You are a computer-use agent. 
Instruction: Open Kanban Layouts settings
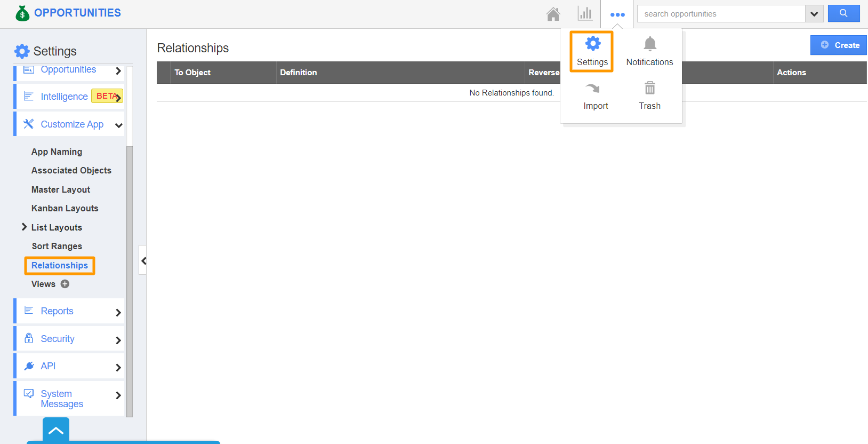pyautogui.click(x=65, y=208)
